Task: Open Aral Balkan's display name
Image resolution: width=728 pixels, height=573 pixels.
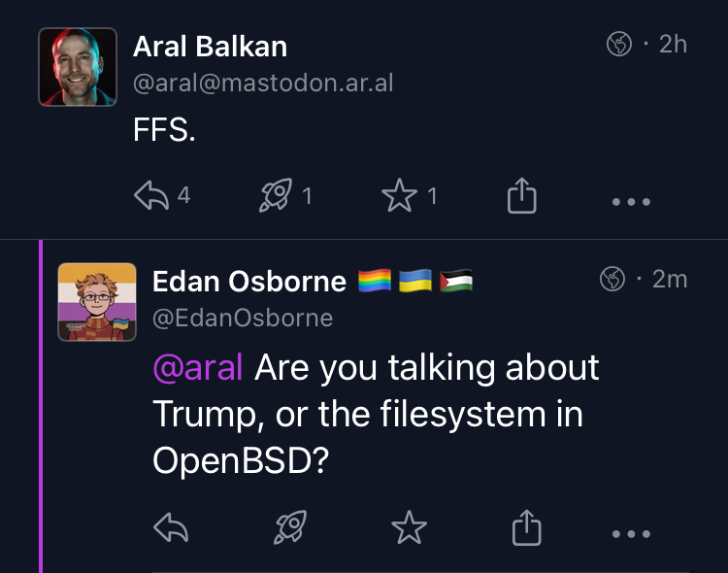Action: point(210,46)
